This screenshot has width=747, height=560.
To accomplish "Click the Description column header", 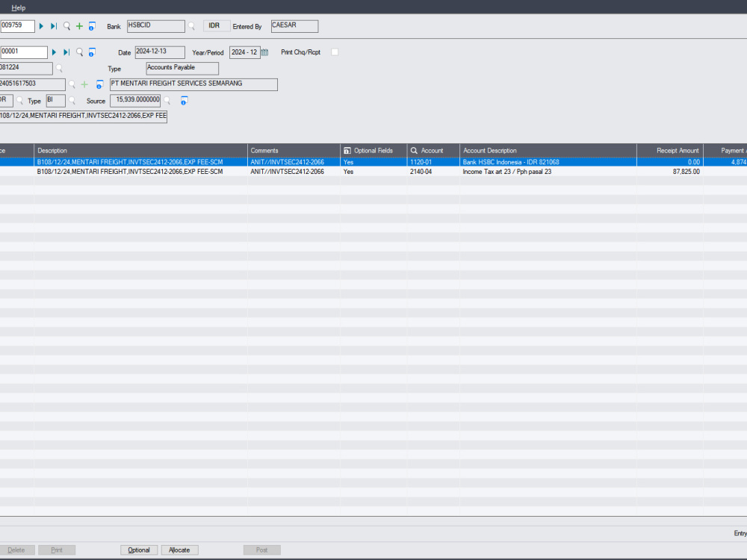I will 140,151.
